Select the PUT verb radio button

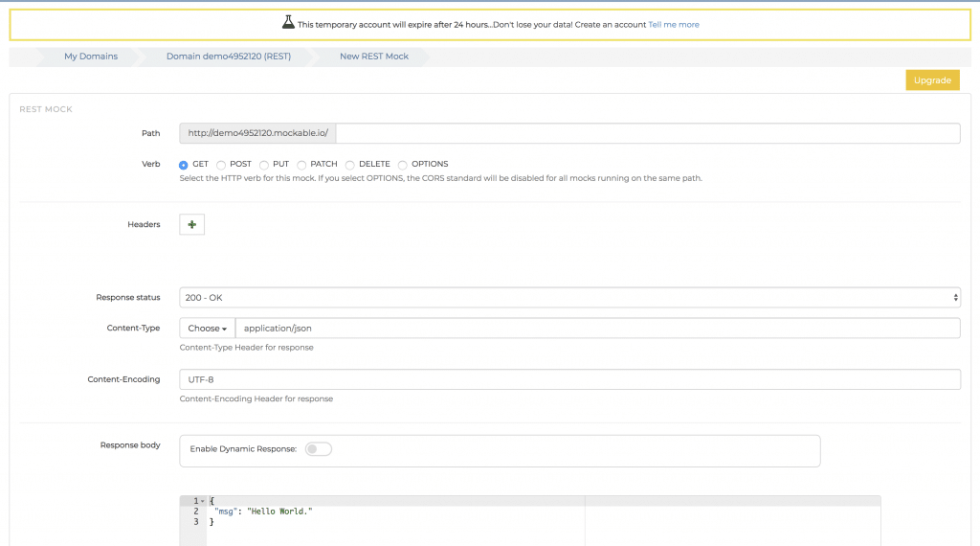[x=264, y=165]
